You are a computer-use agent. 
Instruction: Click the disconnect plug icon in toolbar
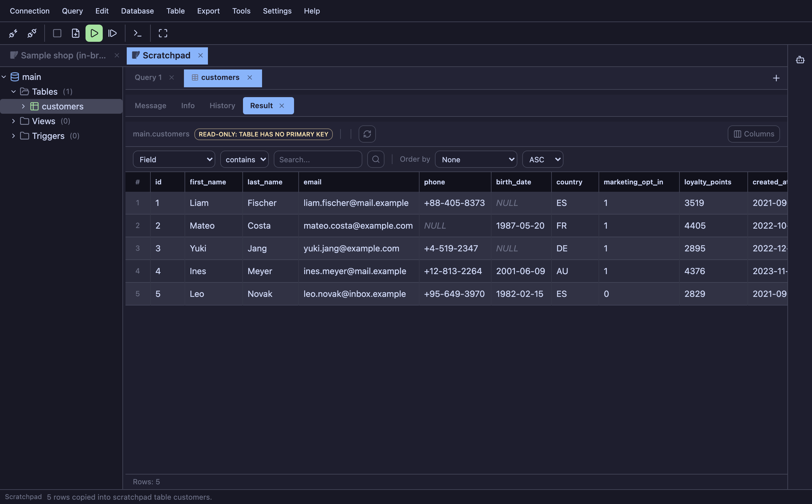click(32, 33)
